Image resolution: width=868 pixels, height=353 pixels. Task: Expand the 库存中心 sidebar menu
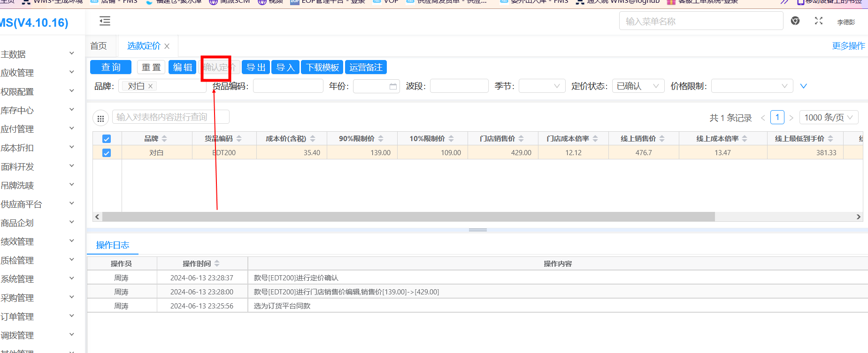pos(37,111)
